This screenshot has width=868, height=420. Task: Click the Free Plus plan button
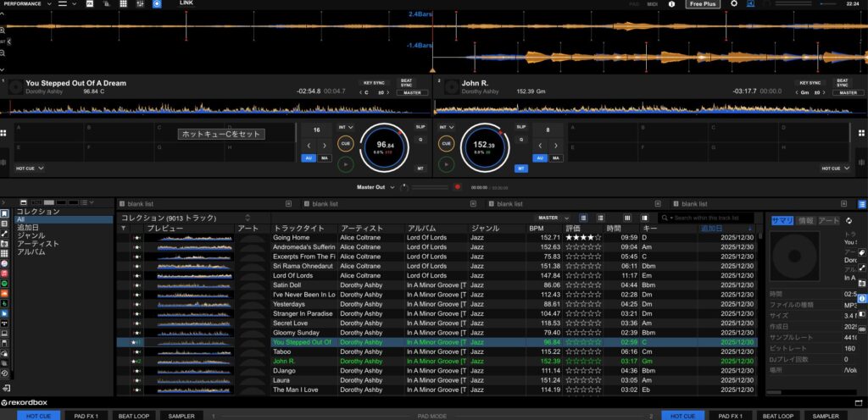click(703, 4)
